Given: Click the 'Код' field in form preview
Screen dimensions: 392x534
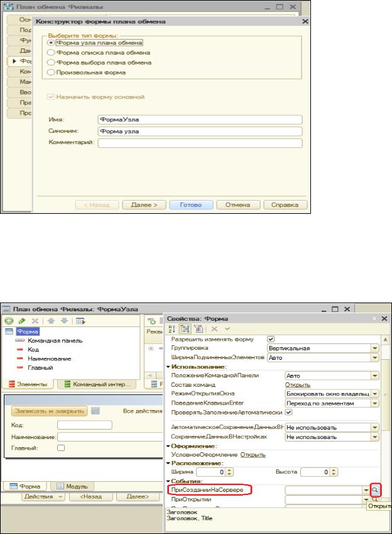Looking at the screenshot, I should [x=85, y=425].
